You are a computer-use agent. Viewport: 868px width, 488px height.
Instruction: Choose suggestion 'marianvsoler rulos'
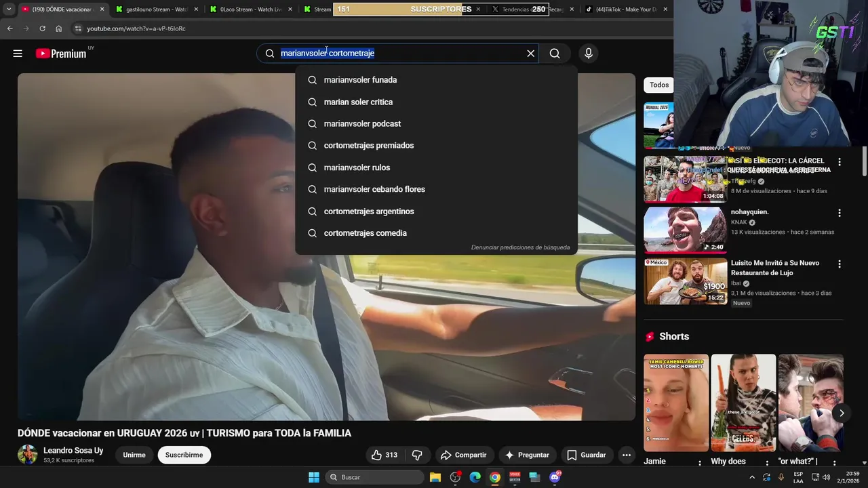[x=436, y=167]
